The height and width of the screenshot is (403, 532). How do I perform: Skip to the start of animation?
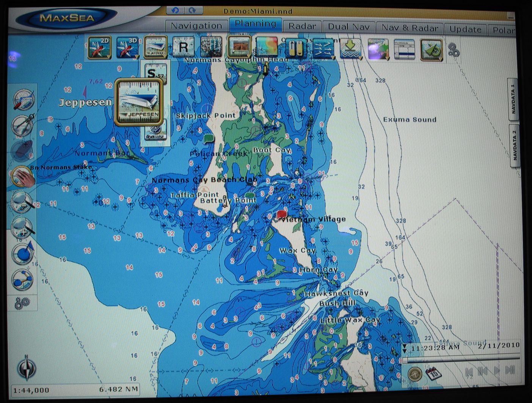pyautogui.click(x=469, y=372)
